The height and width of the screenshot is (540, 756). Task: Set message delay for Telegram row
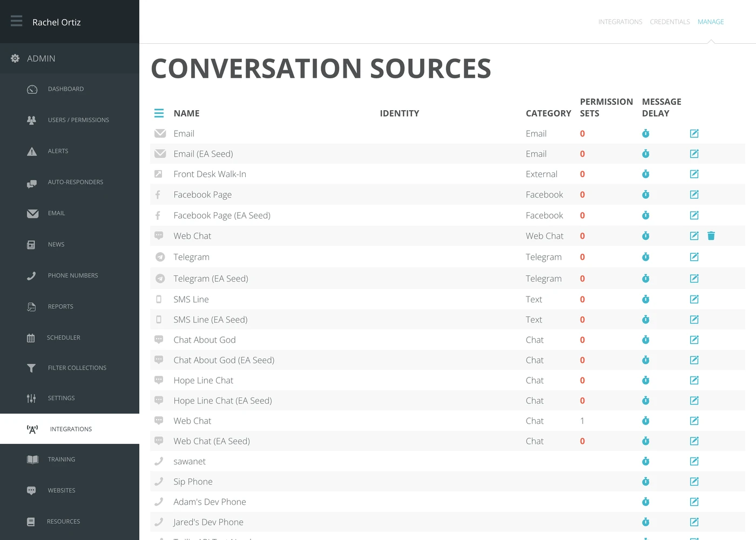point(645,257)
